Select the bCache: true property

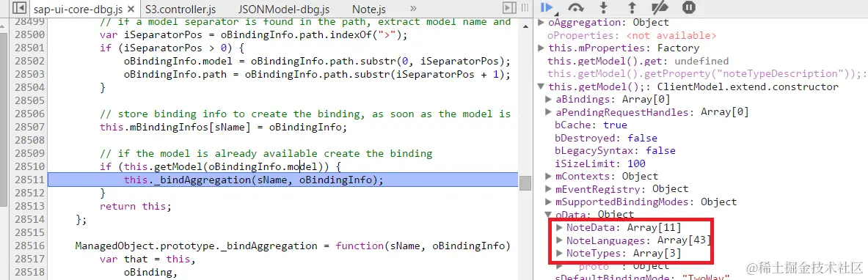pos(591,125)
